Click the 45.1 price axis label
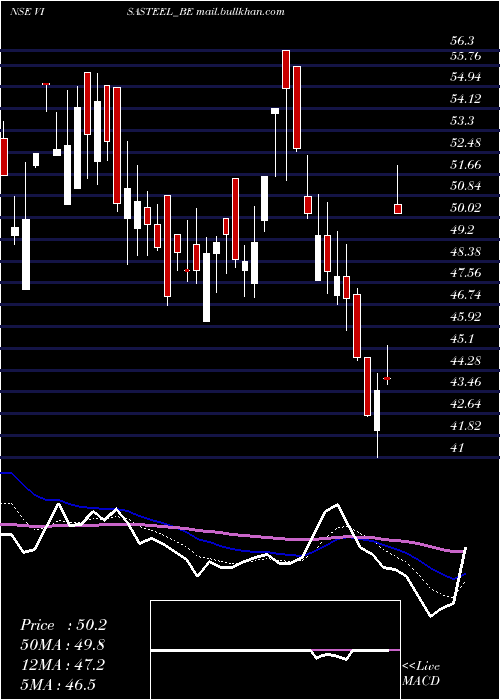This screenshot has width=500, height=700. click(x=462, y=339)
